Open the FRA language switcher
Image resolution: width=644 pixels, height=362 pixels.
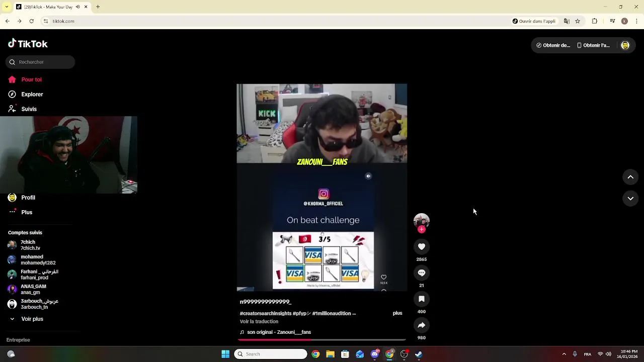pyautogui.click(x=587, y=354)
